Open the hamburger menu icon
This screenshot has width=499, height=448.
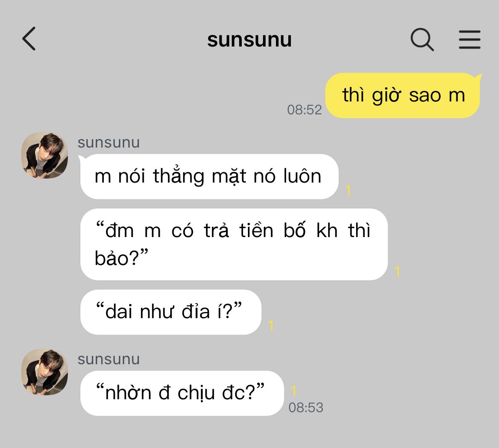(469, 39)
